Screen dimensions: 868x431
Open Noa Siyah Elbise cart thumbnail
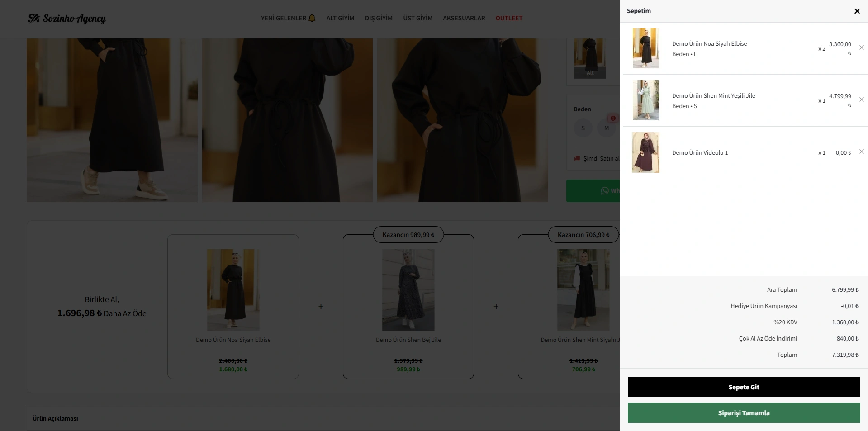point(645,48)
